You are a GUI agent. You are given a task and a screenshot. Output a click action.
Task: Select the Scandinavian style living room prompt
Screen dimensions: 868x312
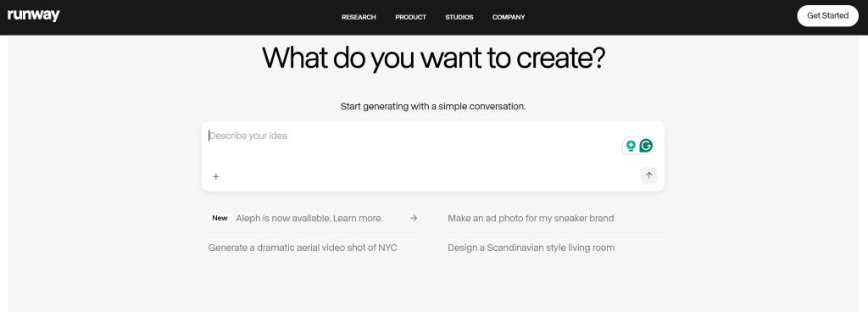[x=531, y=248]
